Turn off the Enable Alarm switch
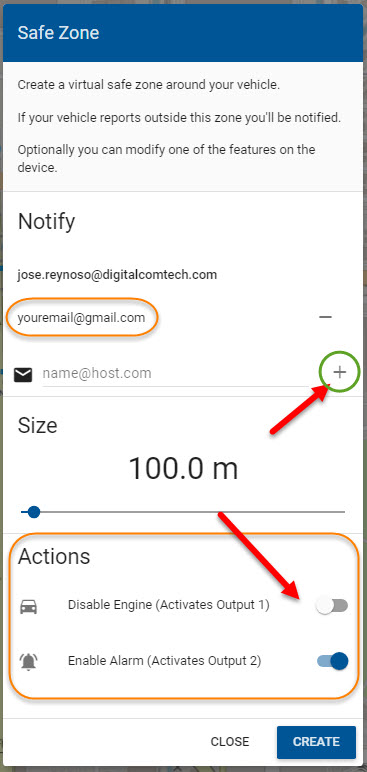The height and width of the screenshot is (772, 367). pos(332,661)
